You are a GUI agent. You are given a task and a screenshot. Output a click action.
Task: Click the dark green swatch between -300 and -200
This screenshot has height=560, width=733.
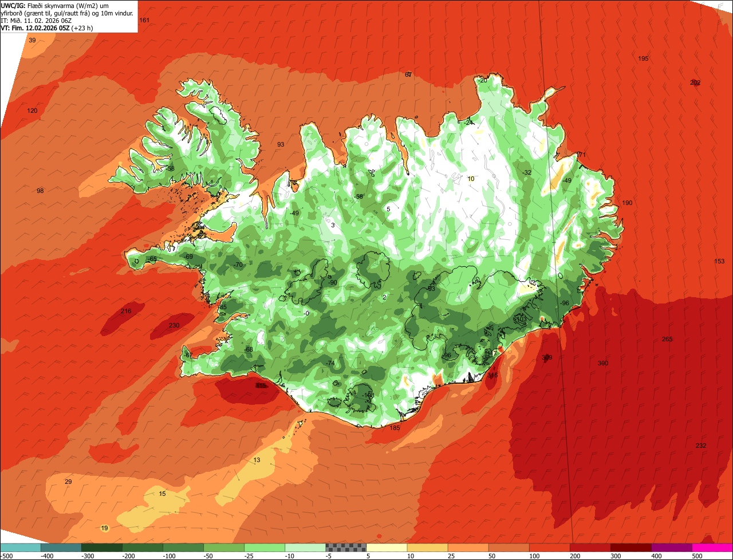tap(101, 547)
